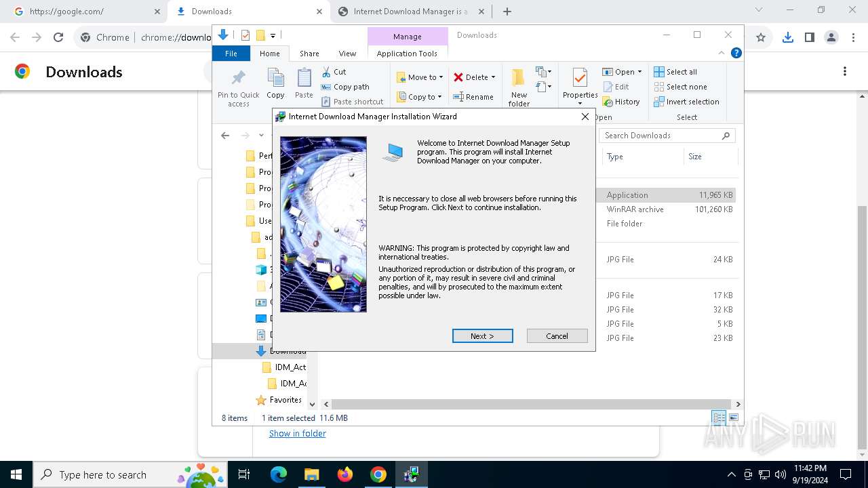Viewport: 868px width, 488px height.
Task: Switch to the Home ribbon tab
Action: tap(269, 54)
